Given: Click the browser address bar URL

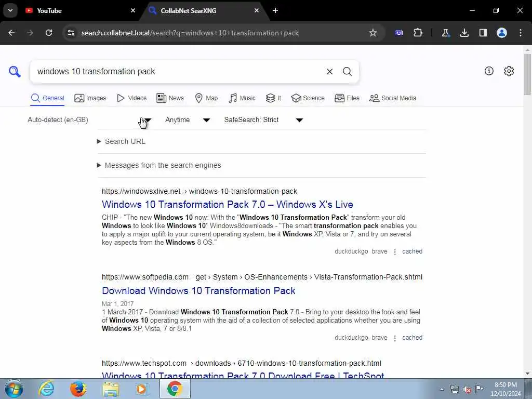Looking at the screenshot, I should (x=190, y=33).
